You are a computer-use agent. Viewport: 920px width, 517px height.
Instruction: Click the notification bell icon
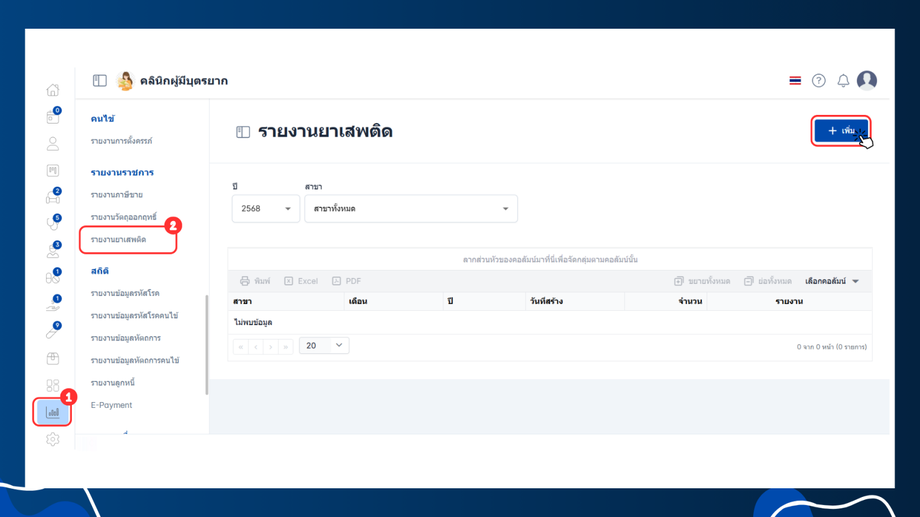pos(843,80)
